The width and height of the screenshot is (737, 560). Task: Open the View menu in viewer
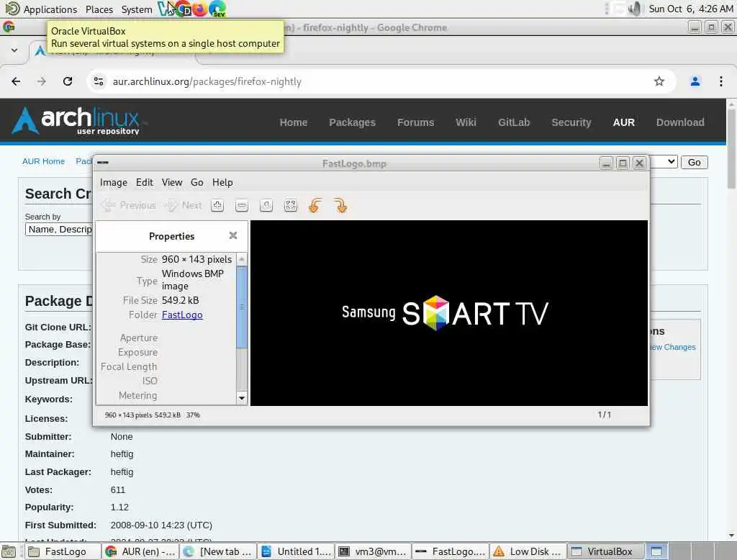[172, 182]
